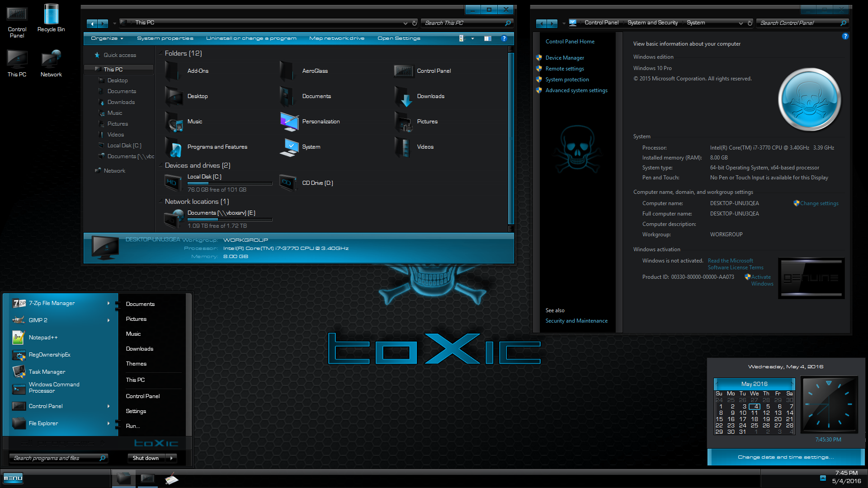
Task: Collapse the Folders (12) group
Action: pos(160,53)
